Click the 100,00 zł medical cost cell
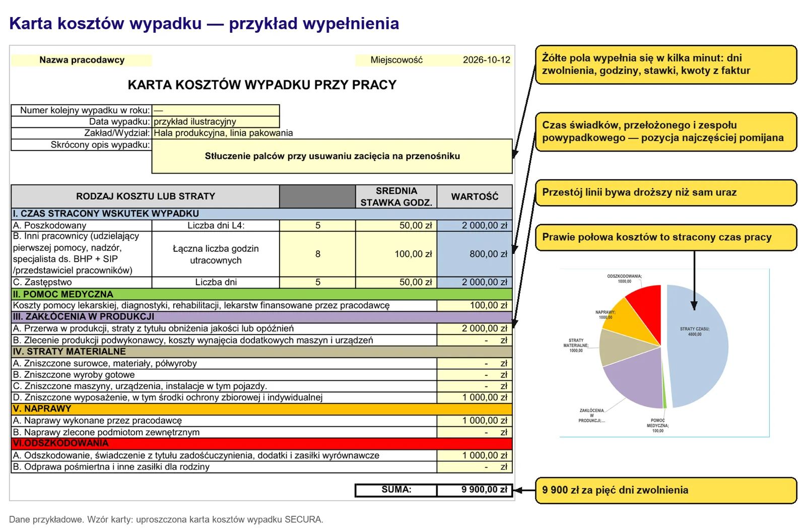 pos(475,305)
